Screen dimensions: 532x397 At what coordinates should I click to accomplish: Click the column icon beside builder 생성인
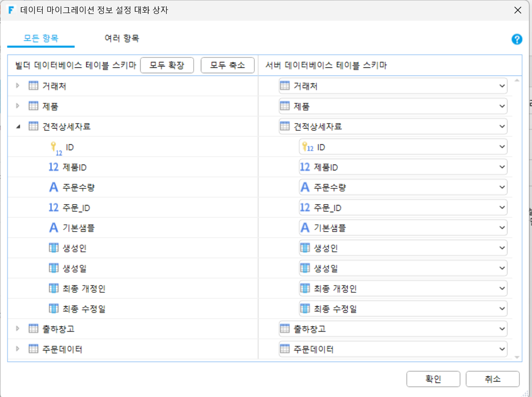point(53,248)
